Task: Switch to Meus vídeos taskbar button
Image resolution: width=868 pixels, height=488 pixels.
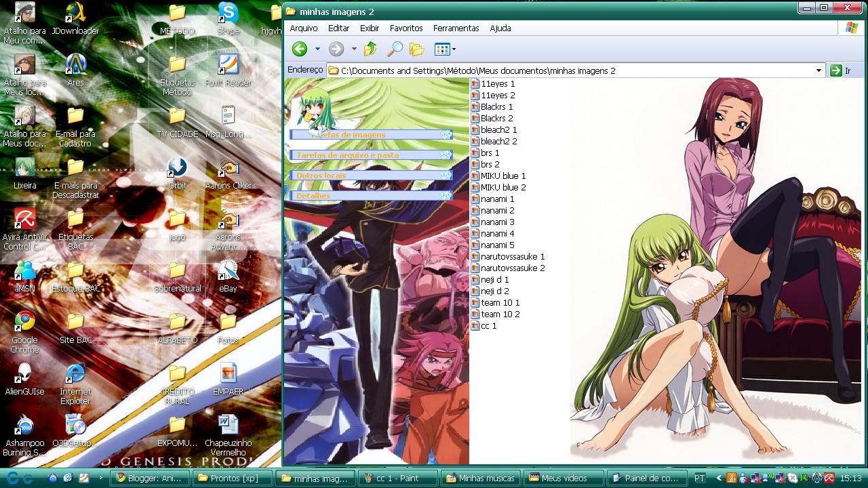Action: 564,478
